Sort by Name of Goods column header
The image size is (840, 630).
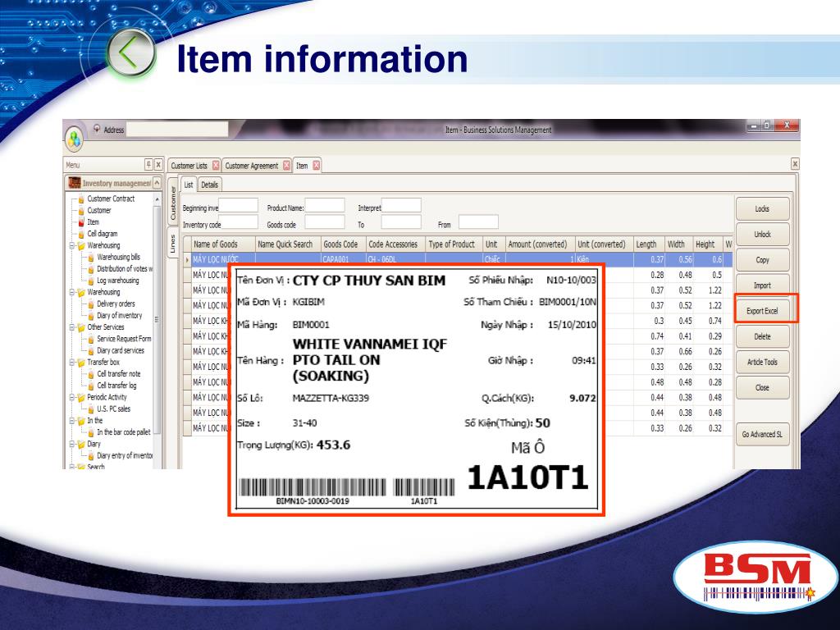(223, 244)
